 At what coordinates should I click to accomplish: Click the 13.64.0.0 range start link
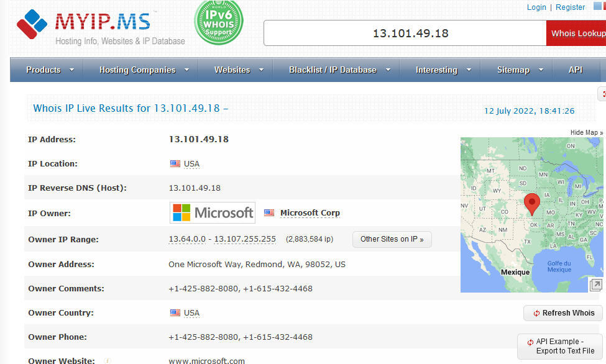pos(187,239)
